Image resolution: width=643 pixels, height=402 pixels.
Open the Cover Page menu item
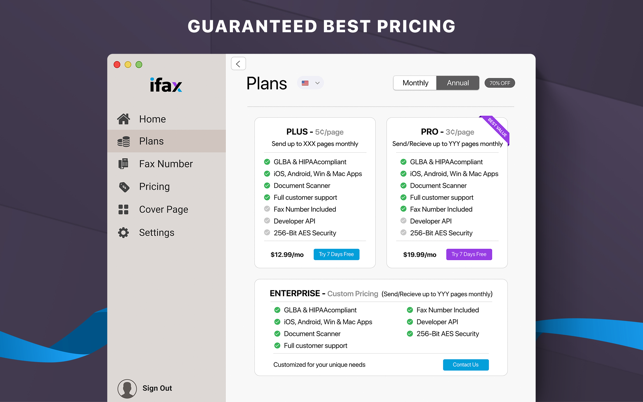pos(164,210)
